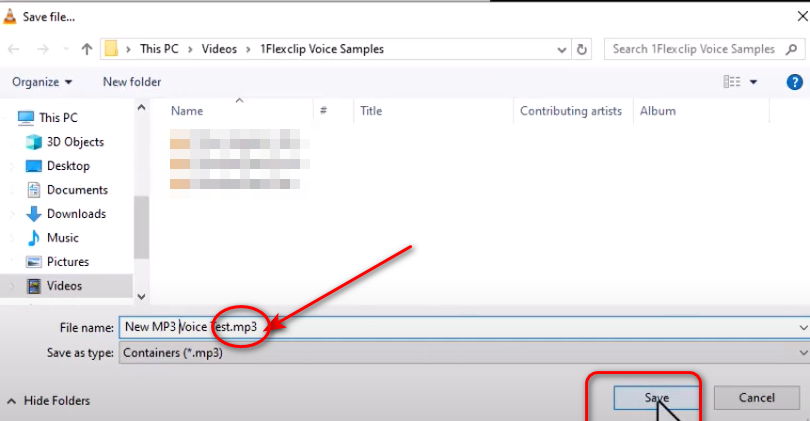Select Videos in the address breadcrumb
Viewport: 810px width, 421px height.
(219, 49)
